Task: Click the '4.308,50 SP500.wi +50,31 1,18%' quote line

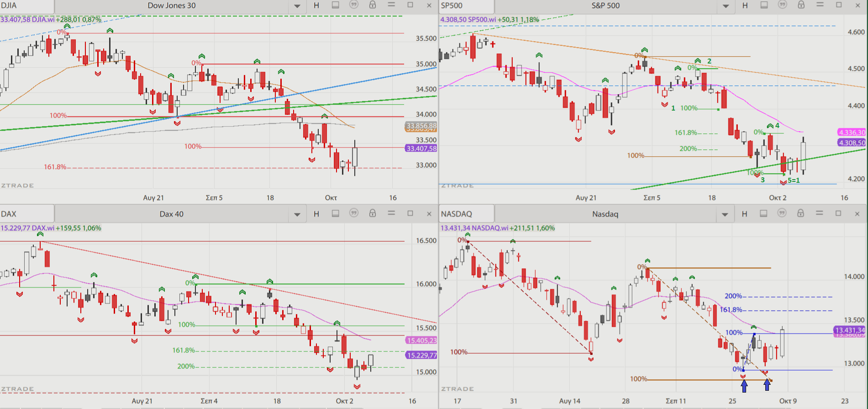Action: tap(489, 20)
